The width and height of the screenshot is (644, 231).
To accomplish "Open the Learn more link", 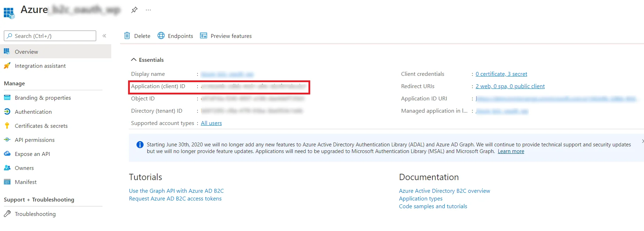I will click(511, 151).
